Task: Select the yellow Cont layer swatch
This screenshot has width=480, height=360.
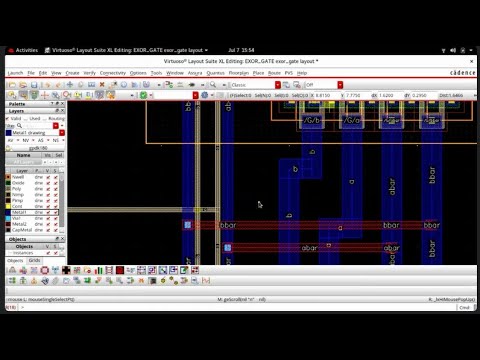Action: click(x=8, y=206)
